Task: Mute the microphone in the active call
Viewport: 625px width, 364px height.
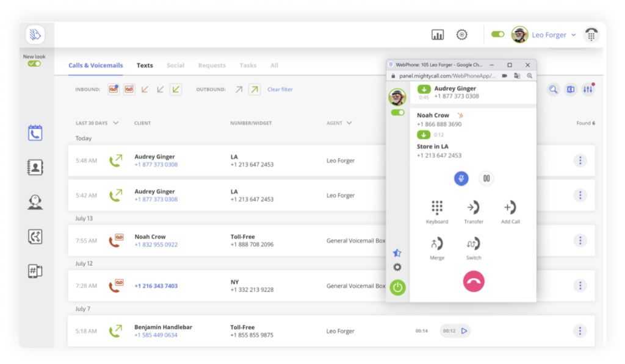Action: click(x=461, y=179)
